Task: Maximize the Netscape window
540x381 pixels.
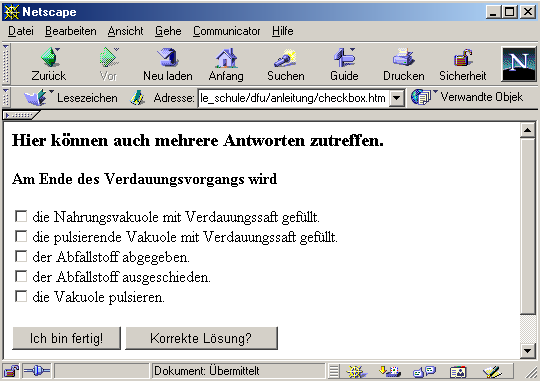Action: (510, 12)
